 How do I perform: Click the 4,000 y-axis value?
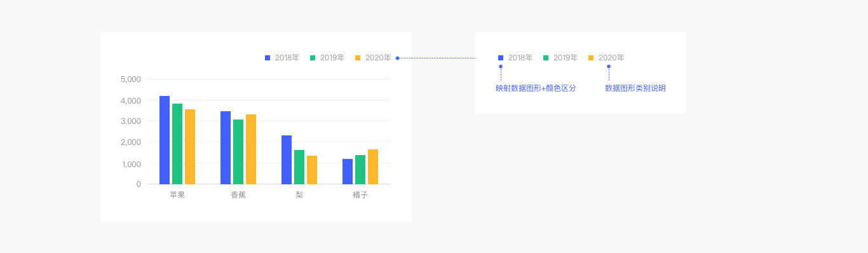pyautogui.click(x=131, y=100)
